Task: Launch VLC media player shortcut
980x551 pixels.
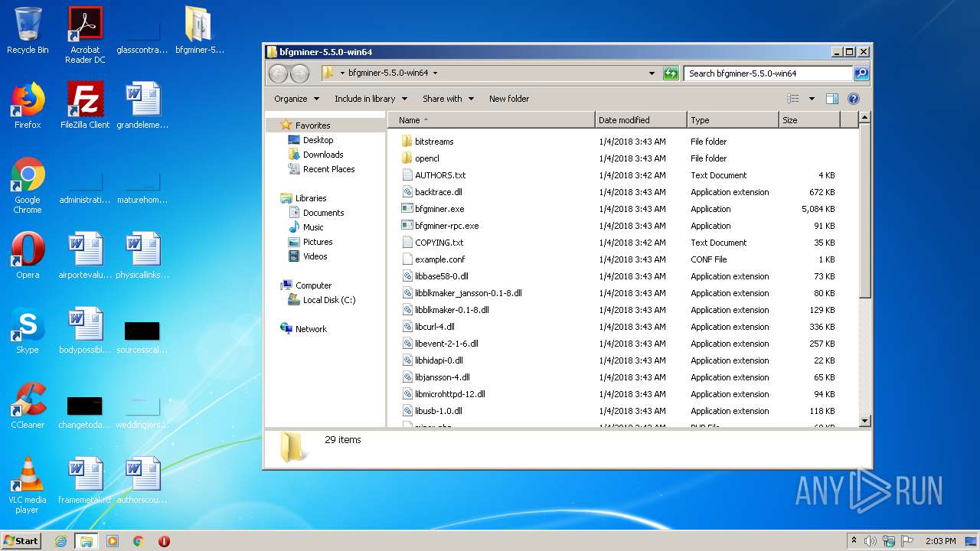Action: click(28, 485)
